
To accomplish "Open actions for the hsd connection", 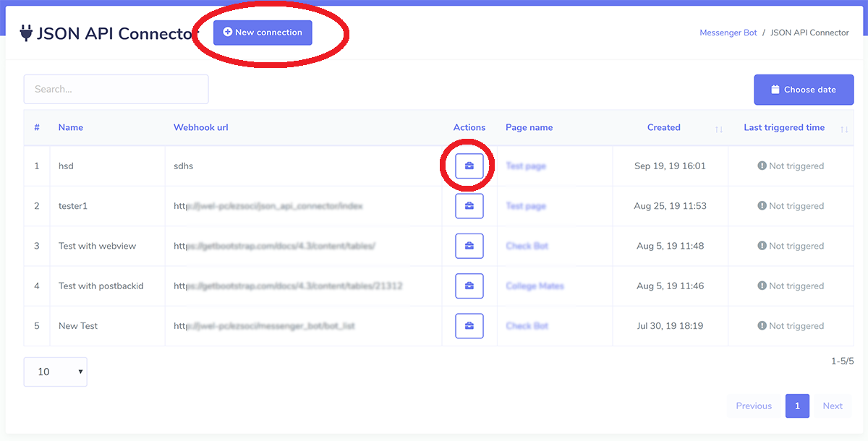I will click(x=469, y=166).
